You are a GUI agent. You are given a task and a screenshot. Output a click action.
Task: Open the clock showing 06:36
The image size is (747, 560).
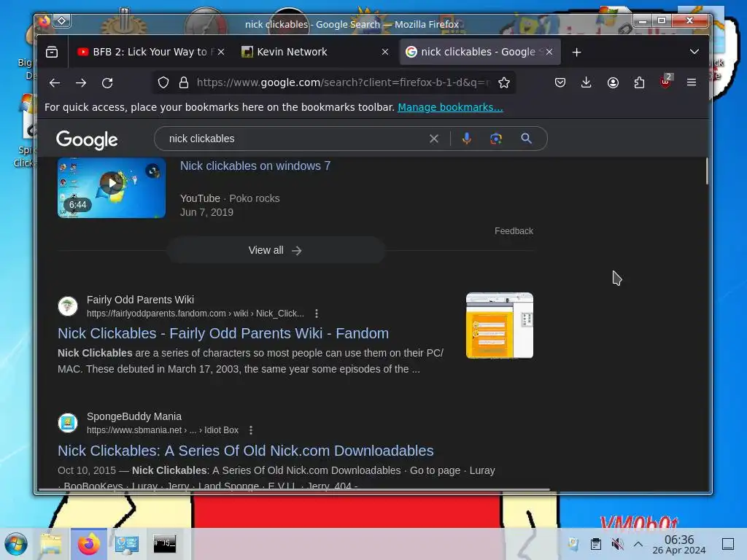click(x=679, y=544)
